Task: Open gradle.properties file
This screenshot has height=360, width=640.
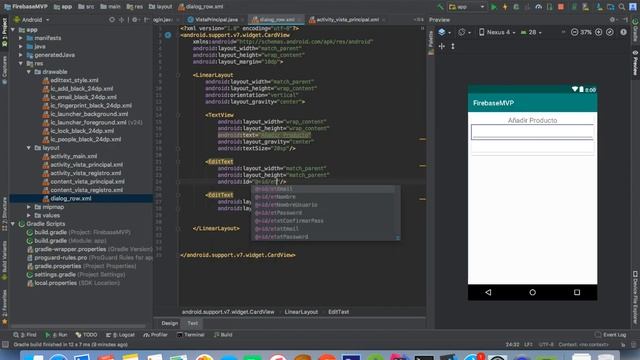Action: pyautogui.click(x=58, y=266)
